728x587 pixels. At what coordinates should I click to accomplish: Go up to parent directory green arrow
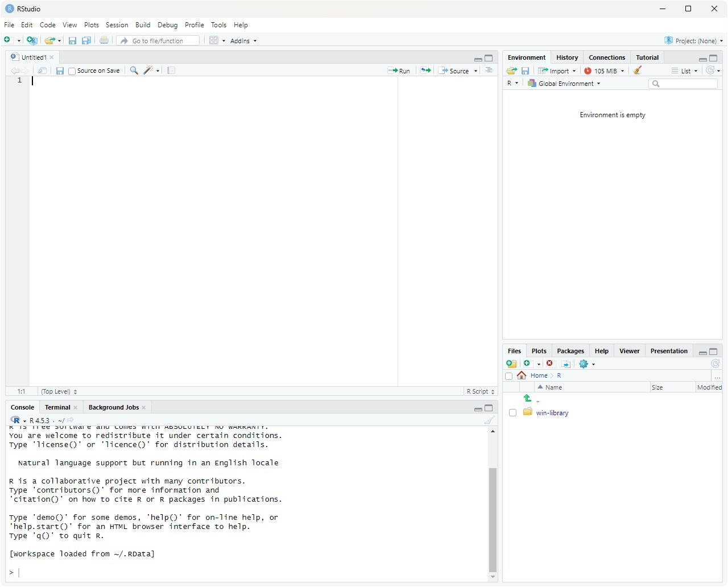(527, 398)
